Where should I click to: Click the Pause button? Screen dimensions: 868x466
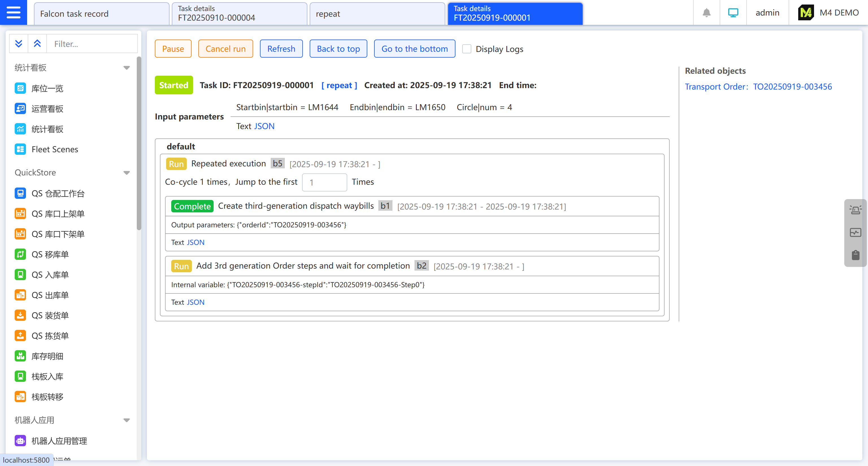click(x=173, y=49)
